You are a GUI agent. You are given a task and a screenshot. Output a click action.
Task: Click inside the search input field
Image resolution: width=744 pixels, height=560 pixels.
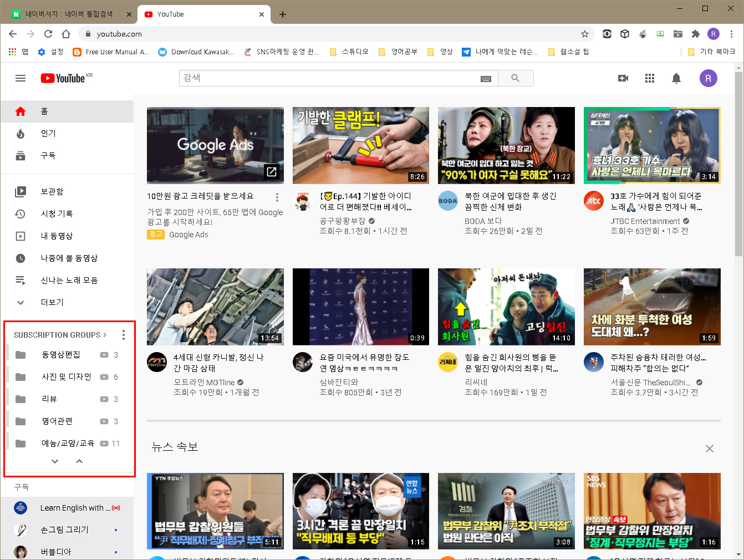(x=333, y=78)
